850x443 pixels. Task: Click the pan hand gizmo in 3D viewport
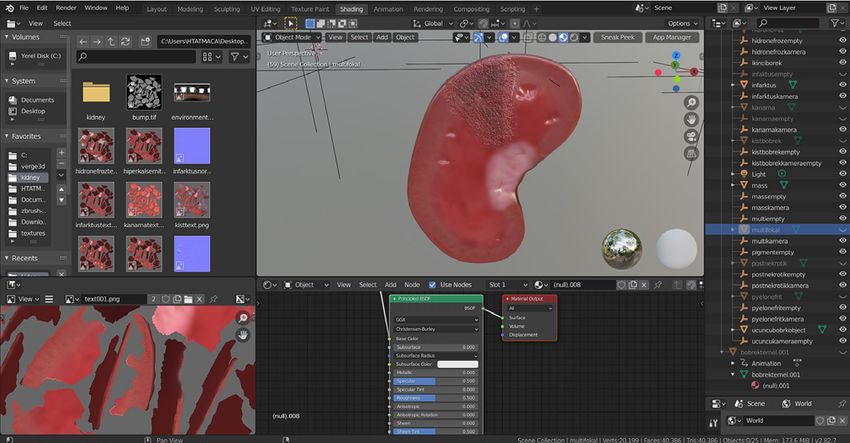(691, 119)
